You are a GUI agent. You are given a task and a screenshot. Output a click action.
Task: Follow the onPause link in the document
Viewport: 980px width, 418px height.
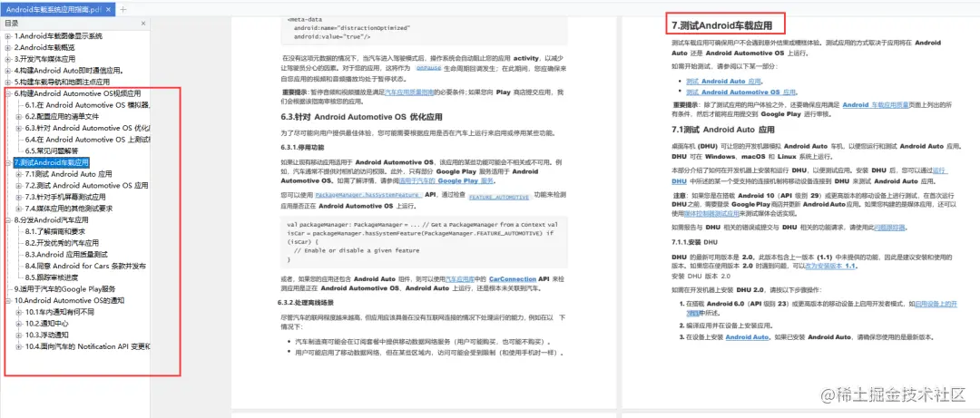(428, 67)
